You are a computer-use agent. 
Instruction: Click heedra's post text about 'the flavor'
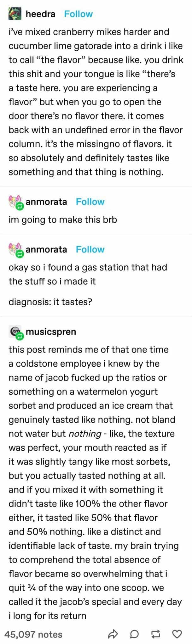pos(96,102)
